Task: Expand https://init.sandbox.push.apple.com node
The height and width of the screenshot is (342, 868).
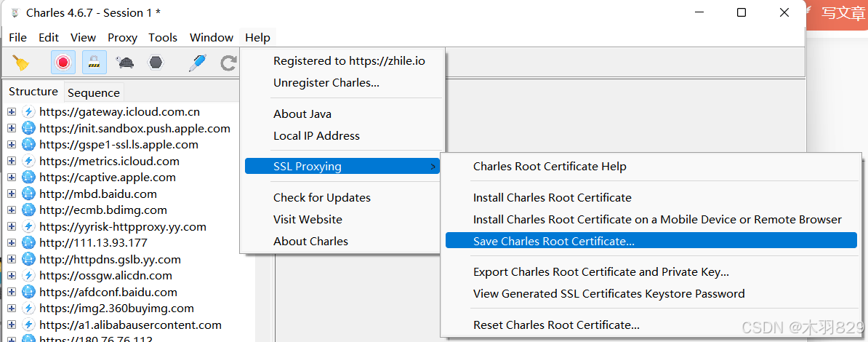Action: (x=11, y=129)
